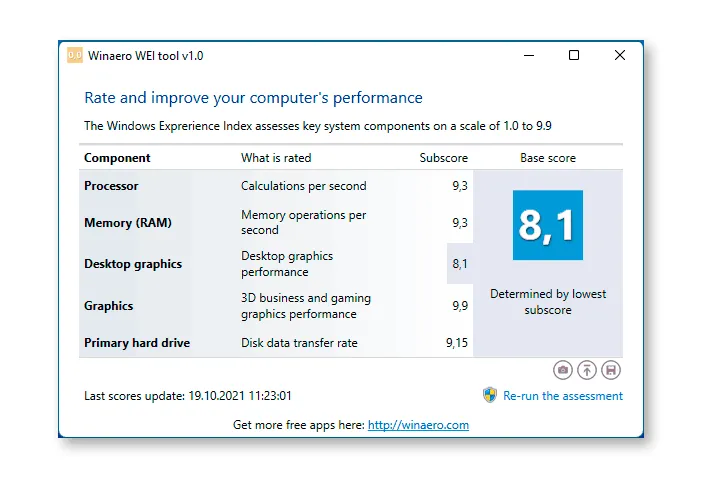Click the Subscore column header
The image size is (703, 478).
click(x=444, y=158)
